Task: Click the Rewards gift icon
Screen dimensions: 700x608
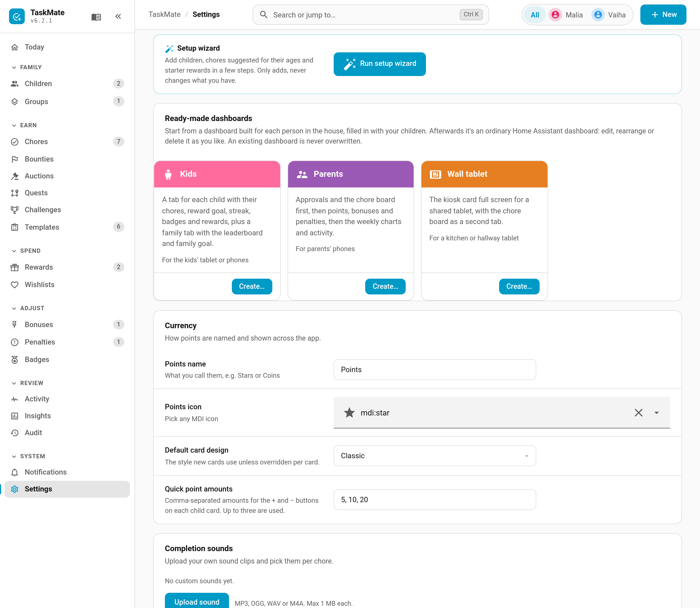Action: (x=15, y=267)
